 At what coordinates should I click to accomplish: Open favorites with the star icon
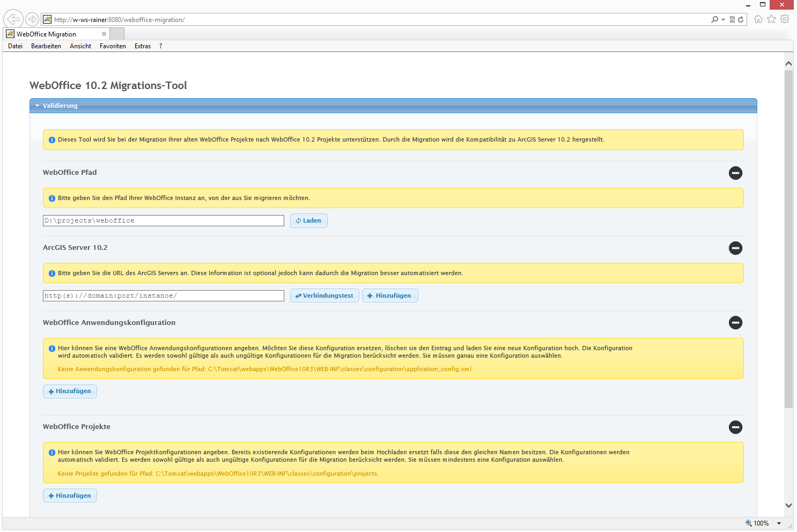tap(772, 19)
